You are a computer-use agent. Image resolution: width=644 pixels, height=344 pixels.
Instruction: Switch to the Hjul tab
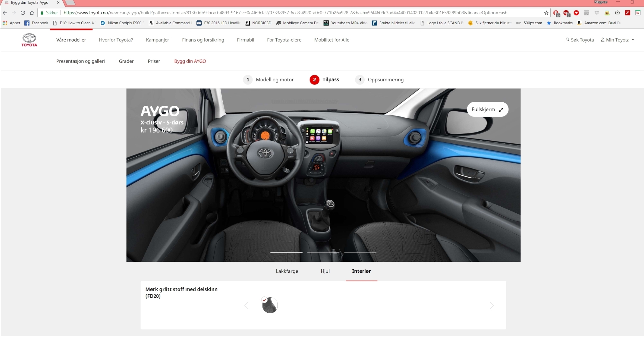click(x=325, y=271)
